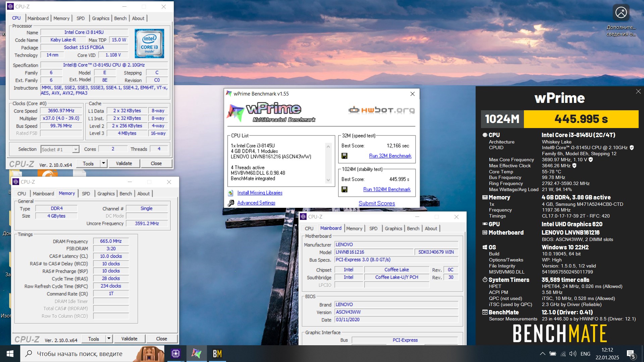Switch to the Bench tab in the CPU-Z CPU window
The image size is (644, 362).
120,18
